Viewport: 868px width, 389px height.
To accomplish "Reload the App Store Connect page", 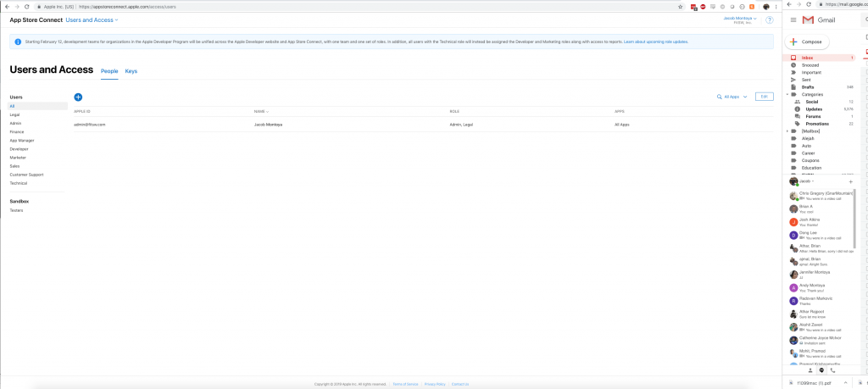I will pyautogui.click(x=25, y=7).
